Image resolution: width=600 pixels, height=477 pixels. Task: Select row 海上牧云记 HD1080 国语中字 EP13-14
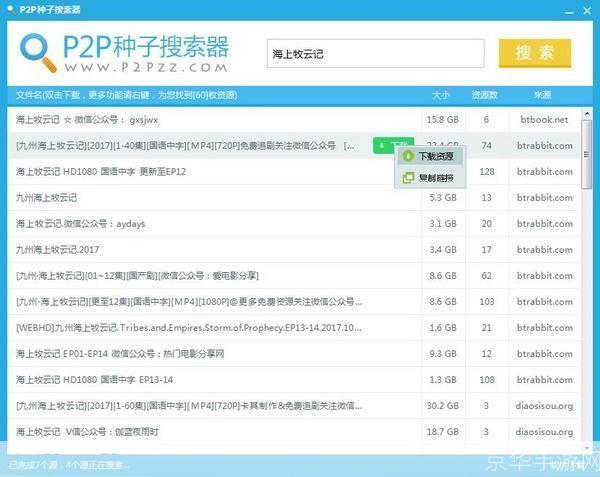(x=294, y=380)
